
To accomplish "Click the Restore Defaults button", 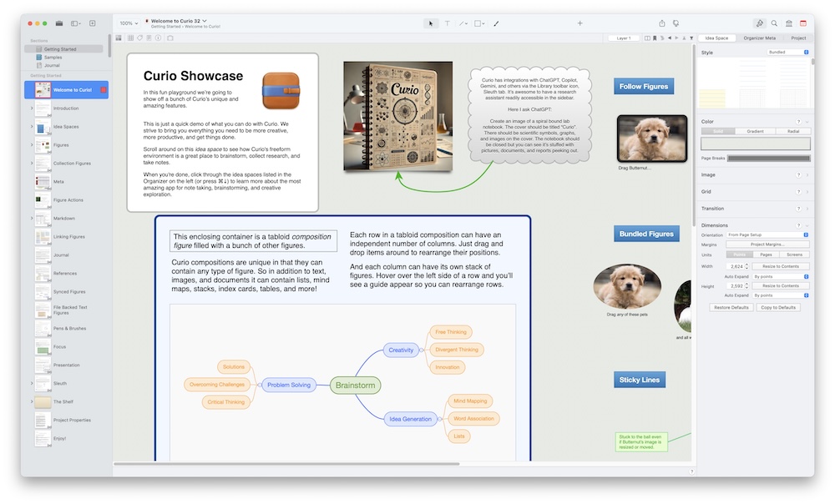I will click(733, 307).
